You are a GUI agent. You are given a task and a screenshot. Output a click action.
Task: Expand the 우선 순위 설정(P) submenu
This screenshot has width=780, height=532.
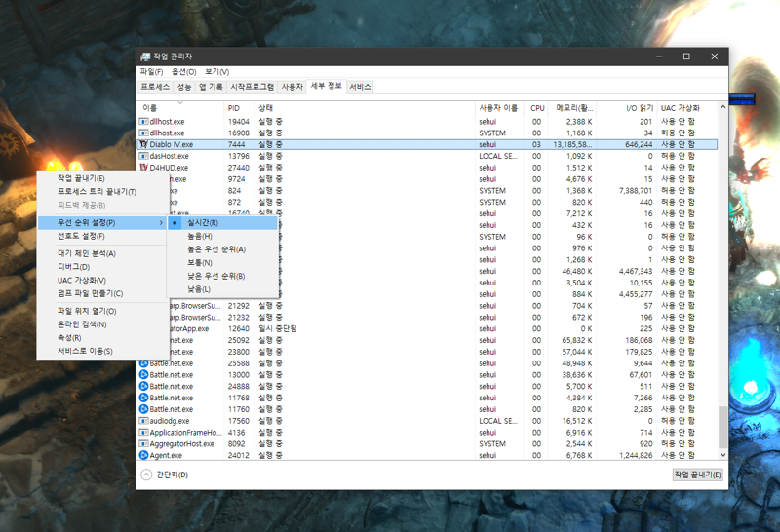[102, 223]
